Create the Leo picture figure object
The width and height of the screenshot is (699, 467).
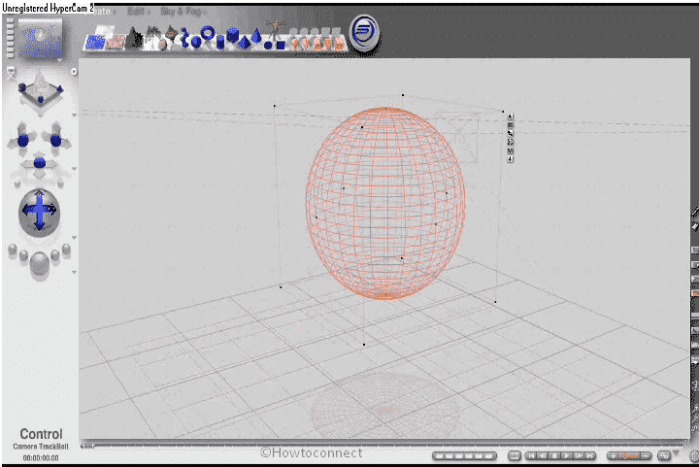pos(275,29)
